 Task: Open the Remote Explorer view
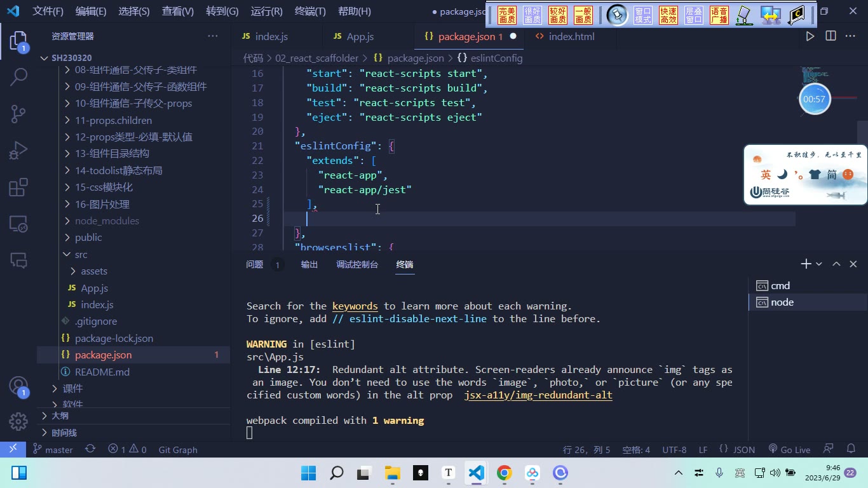point(18,224)
